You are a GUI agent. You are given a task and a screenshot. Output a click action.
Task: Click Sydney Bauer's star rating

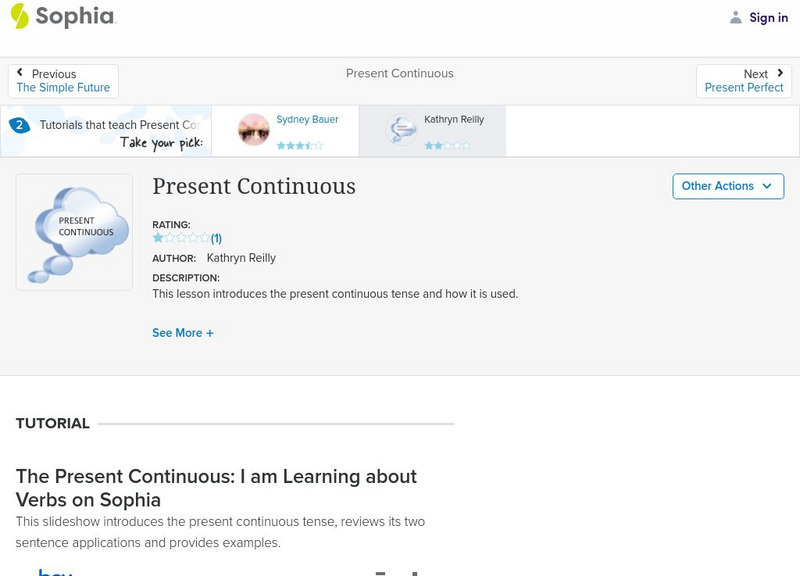300,145
